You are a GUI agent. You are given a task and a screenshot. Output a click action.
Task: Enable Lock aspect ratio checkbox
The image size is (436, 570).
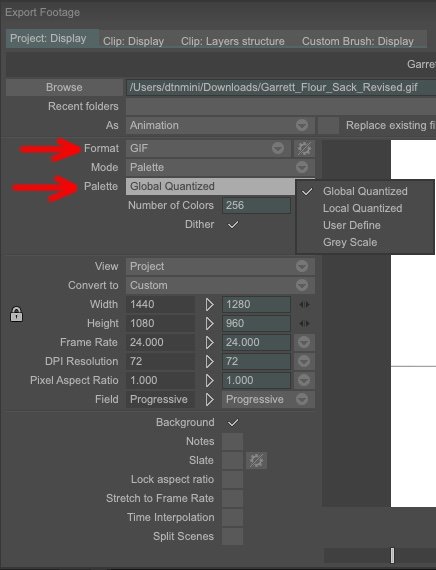point(233,479)
